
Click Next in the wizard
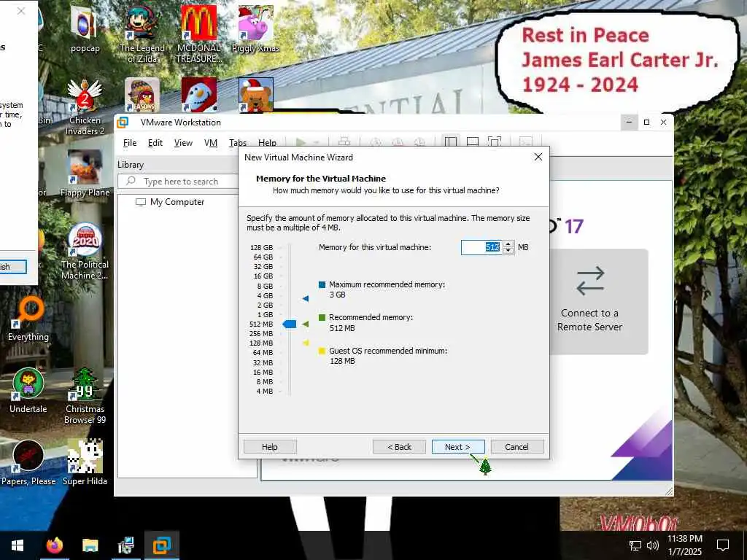point(458,447)
